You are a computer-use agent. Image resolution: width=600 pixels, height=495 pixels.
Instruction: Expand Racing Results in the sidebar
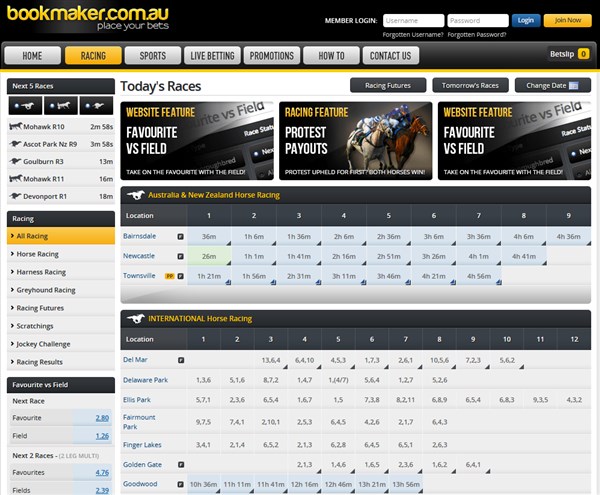pos(61,362)
